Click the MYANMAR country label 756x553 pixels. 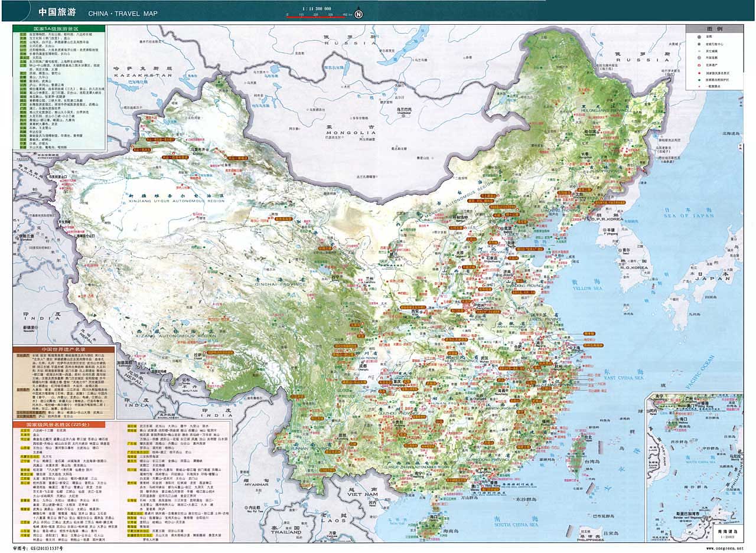[x=256, y=484]
